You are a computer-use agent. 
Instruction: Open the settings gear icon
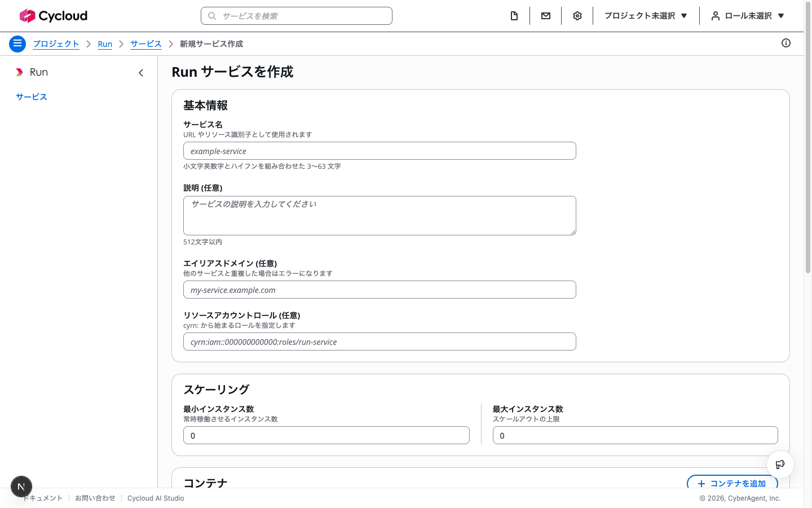pos(577,16)
